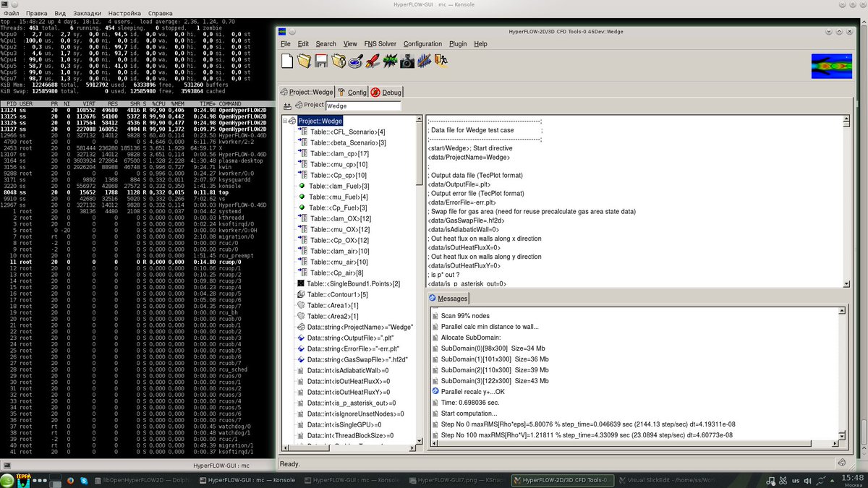
Task: Expand the Table:<Contour1>[5] node
Action: click(299, 294)
